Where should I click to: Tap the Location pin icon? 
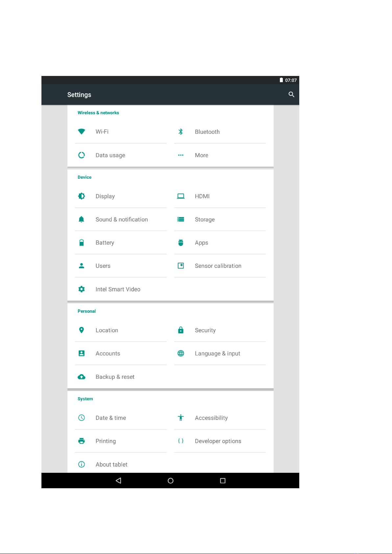82,330
